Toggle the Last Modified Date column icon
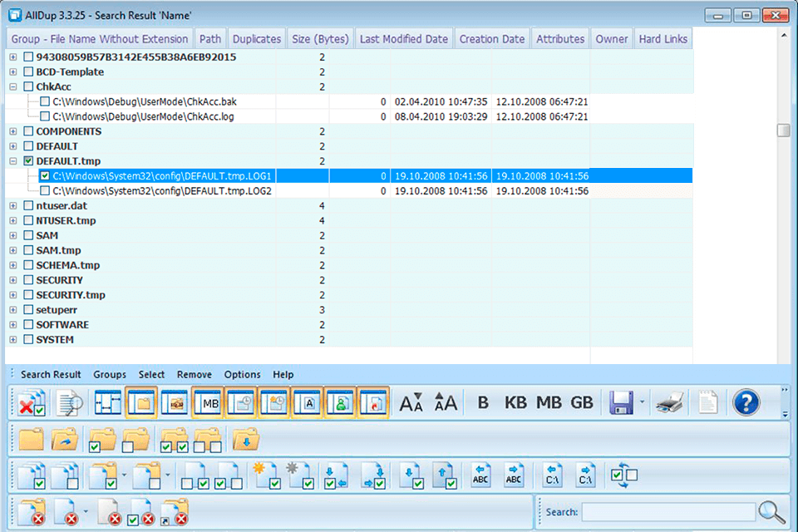 click(x=242, y=401)
